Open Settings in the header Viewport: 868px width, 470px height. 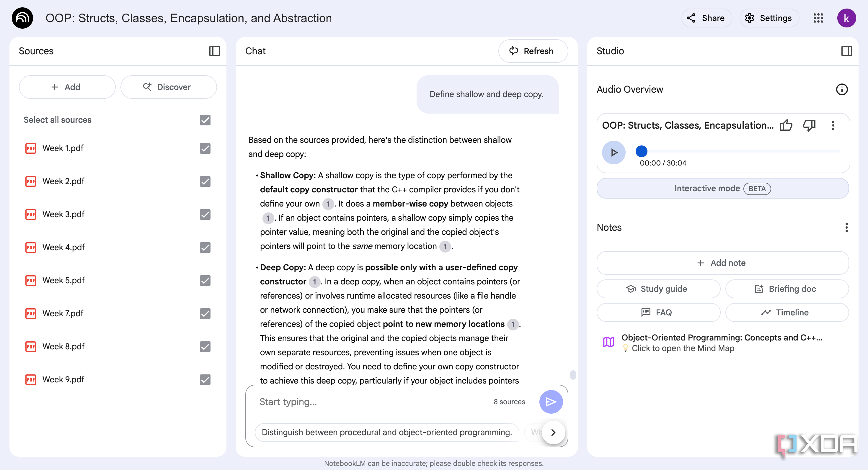(x=769, y=18)
